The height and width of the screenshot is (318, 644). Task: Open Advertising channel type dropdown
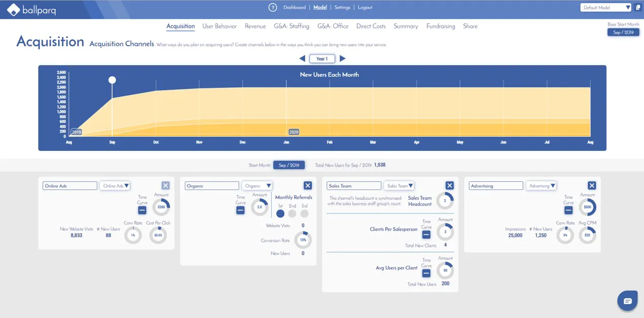541,186
